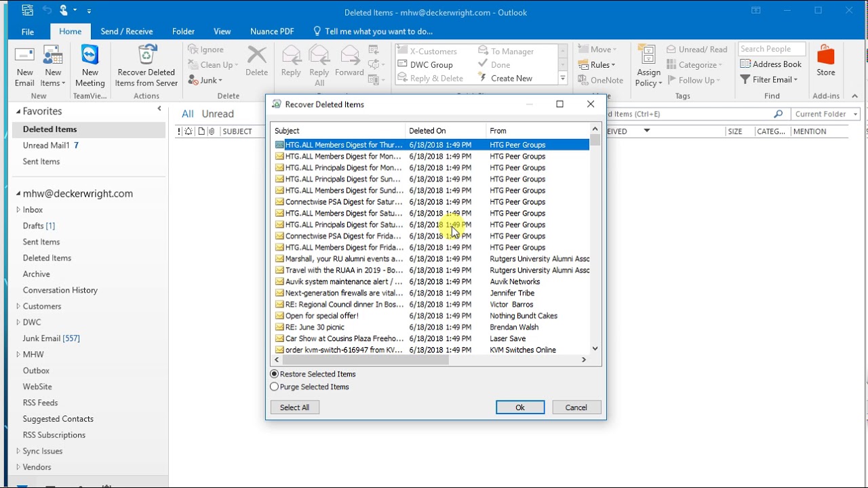Sort list by the From column header
This screenshot has width=868, height=488.
click(x=538, y=131)
